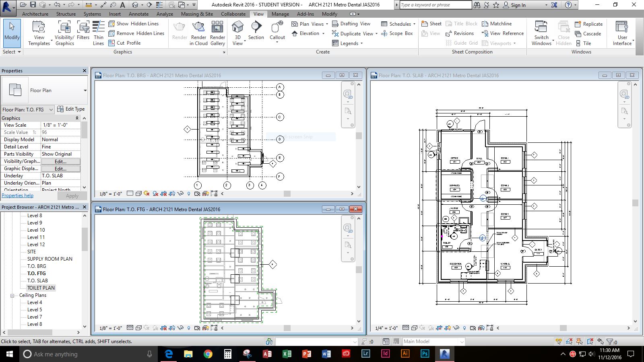Open the Properties help link
This screenshot has width=644, height=362.
18,195
